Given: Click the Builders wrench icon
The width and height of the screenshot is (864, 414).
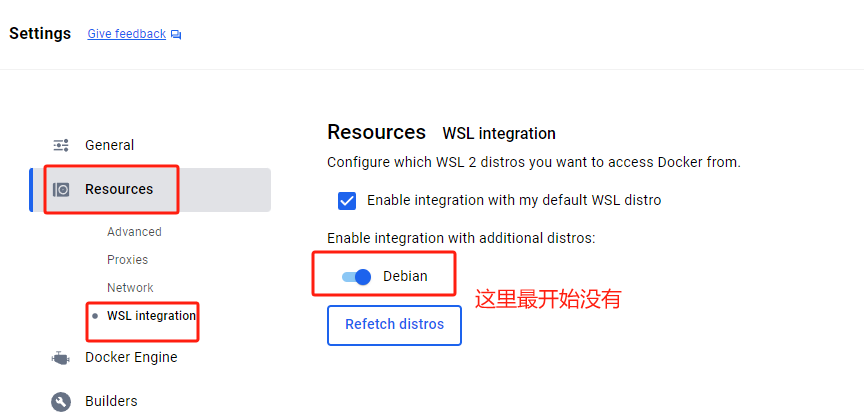Looking at the screenshot, I should pos(61,401).
